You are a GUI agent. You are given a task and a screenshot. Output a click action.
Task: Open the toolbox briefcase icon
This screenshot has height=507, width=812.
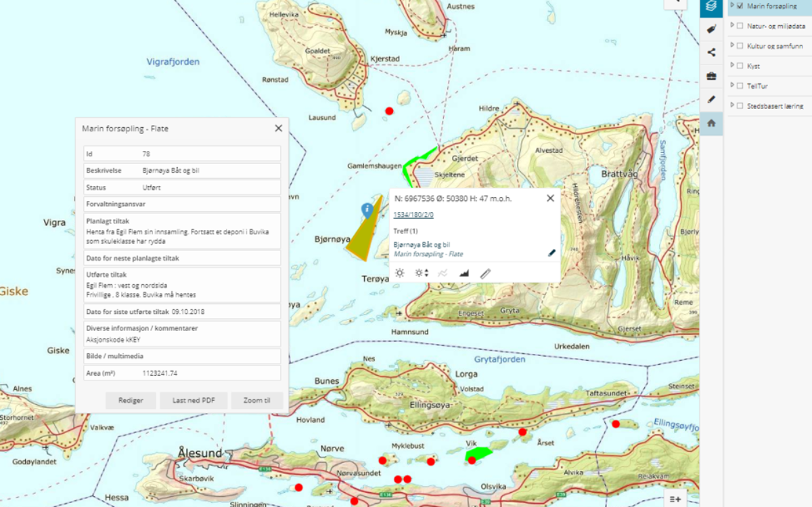click(x=710, y=76)
